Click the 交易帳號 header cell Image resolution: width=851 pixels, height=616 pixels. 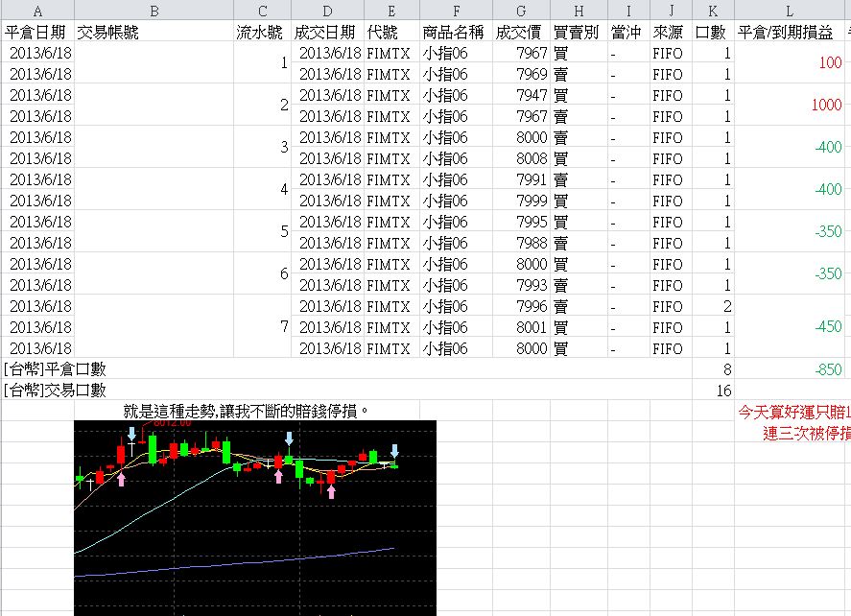click(154, 32)
